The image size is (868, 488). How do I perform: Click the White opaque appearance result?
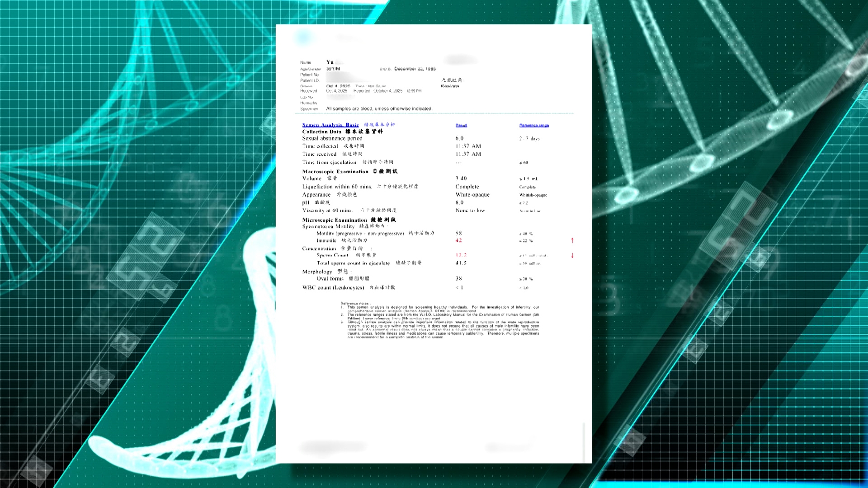[472, 195]
